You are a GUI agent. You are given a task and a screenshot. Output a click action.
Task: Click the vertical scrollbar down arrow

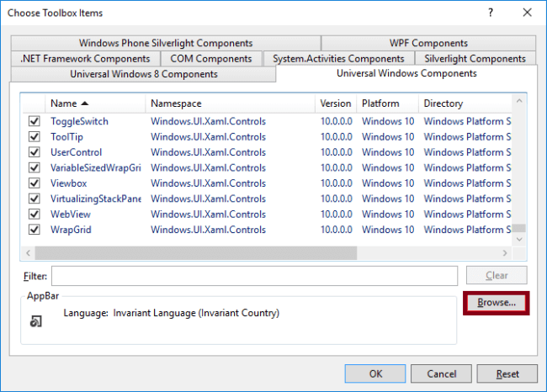pos(520,240)
